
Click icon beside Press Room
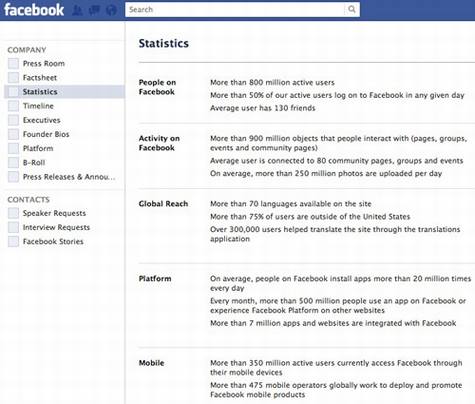tap(13, 63)
